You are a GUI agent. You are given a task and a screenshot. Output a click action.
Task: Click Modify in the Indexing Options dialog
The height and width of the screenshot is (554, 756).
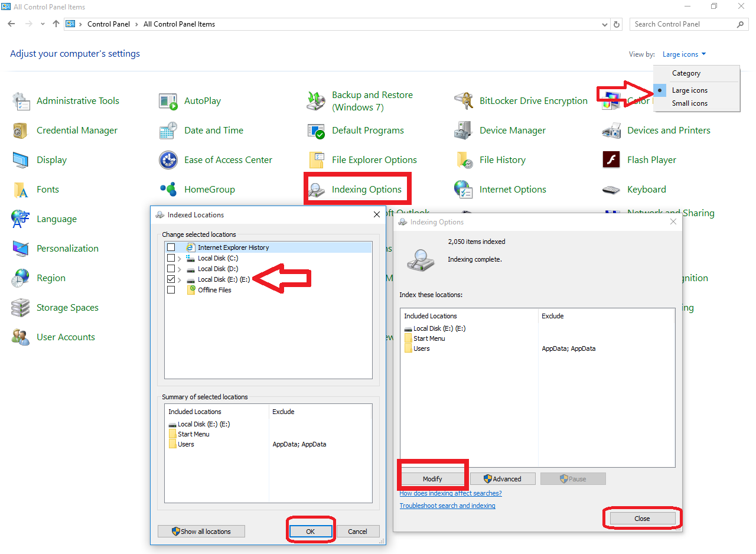pyautogui.click(x=432, y=478)
